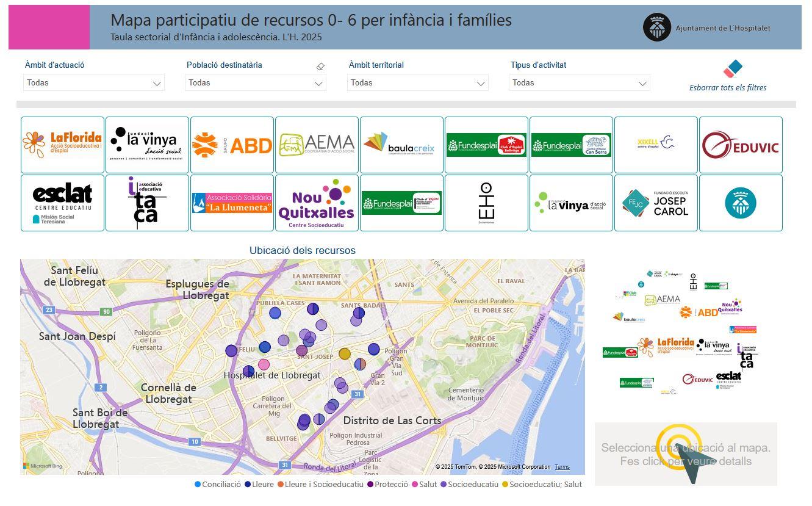The height and width of the screenshot is (506, 812).
Task: Click the 'Selecciona una ubicació al mapa' details panel
Action: click(x=686, y=454)
